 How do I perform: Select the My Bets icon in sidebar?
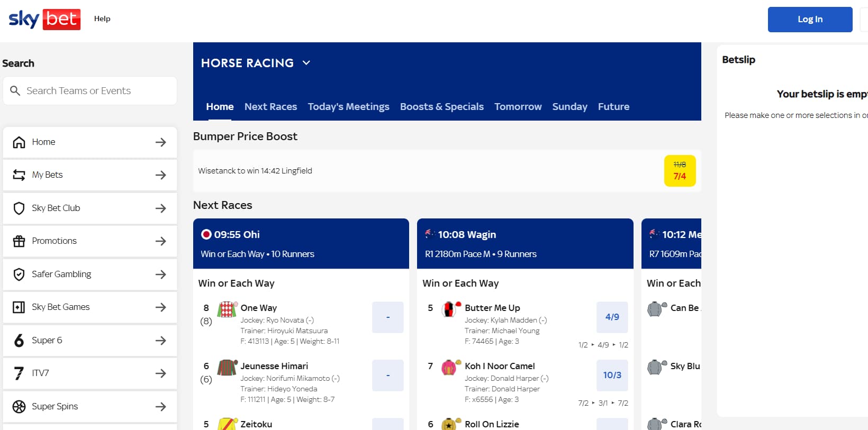(x=19, y=175)
